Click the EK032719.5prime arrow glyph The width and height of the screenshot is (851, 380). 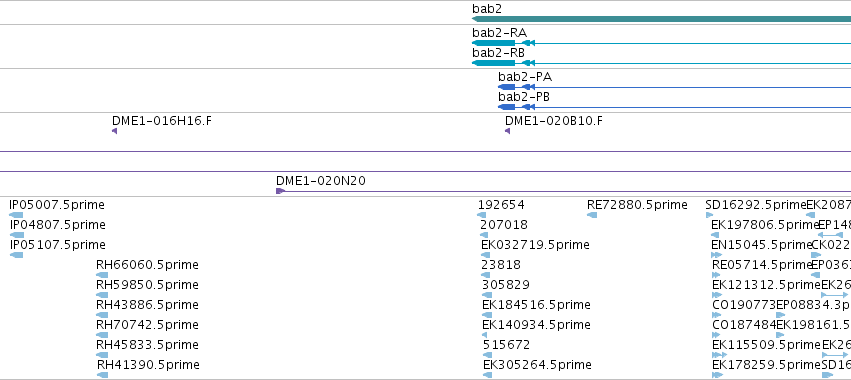[x=485, y=255]
